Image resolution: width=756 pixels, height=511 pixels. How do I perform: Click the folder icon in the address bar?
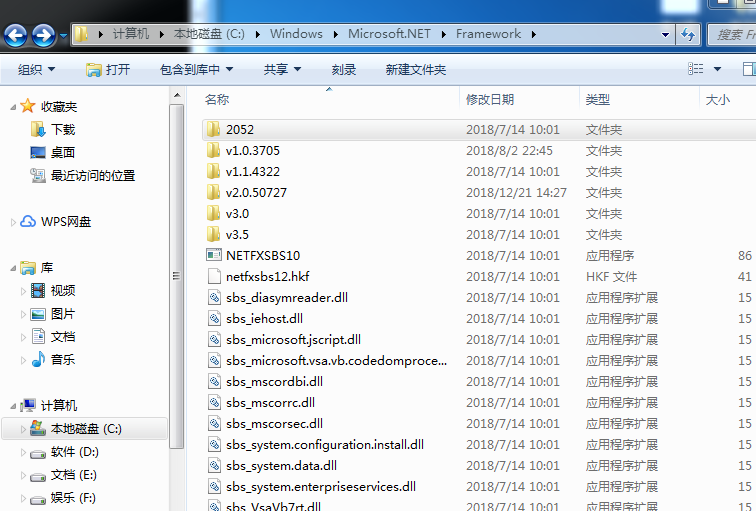[82, 34]
